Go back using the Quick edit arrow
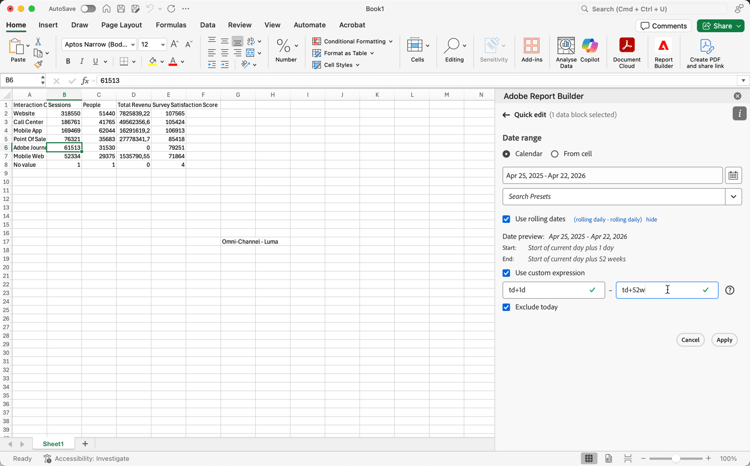Screen dimensions: 750x466 [x=506, y=115]
